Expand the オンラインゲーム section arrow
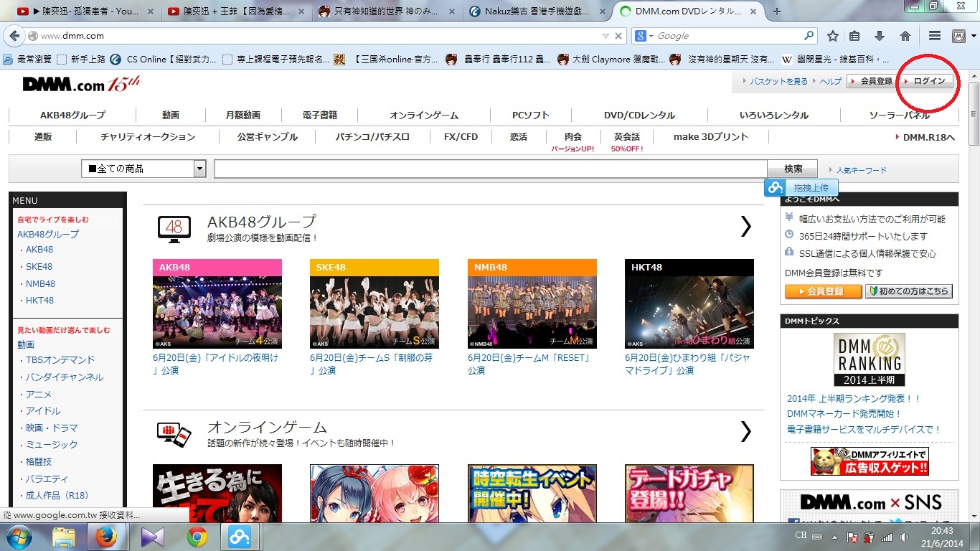 745,431
